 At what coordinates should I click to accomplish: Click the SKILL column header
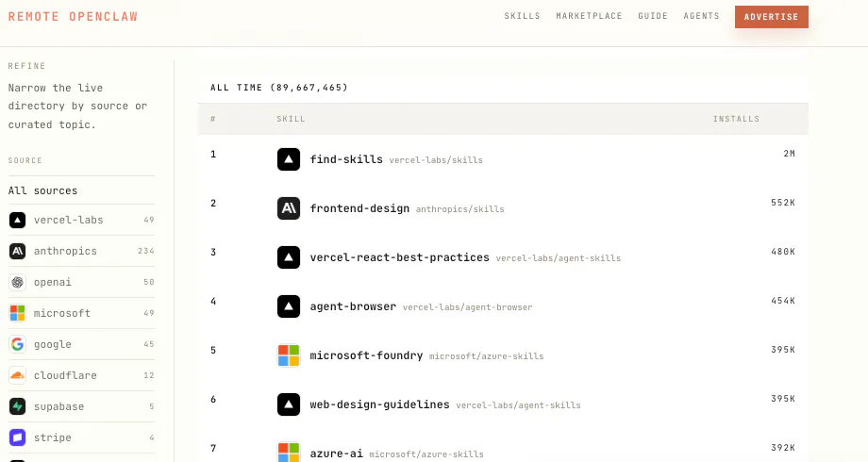point(291,119)
